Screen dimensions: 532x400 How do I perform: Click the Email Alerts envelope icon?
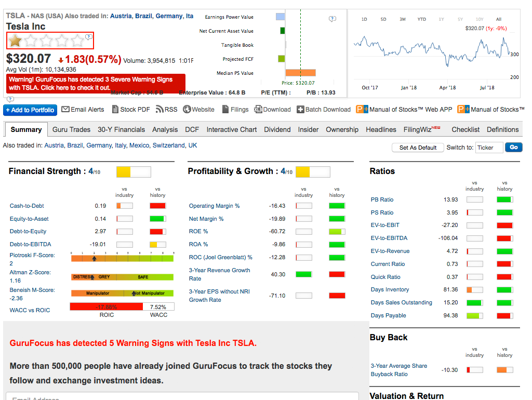coord(65,109)
